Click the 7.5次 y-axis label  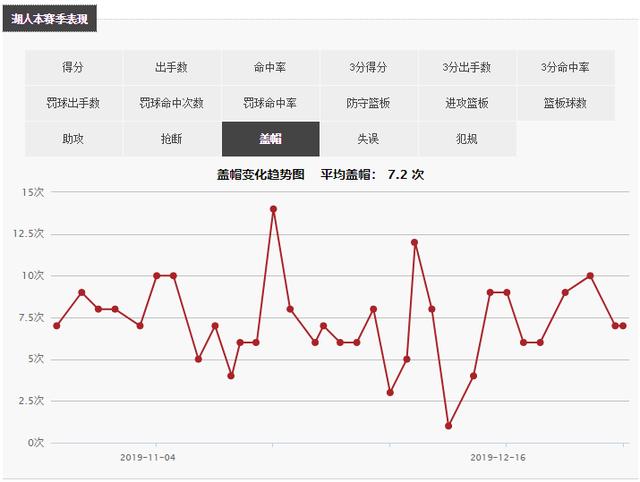(31, 318)
